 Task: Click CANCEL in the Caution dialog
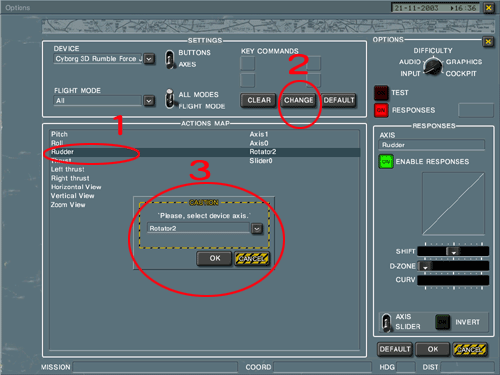pyautogui.click(x=252, y=258)
